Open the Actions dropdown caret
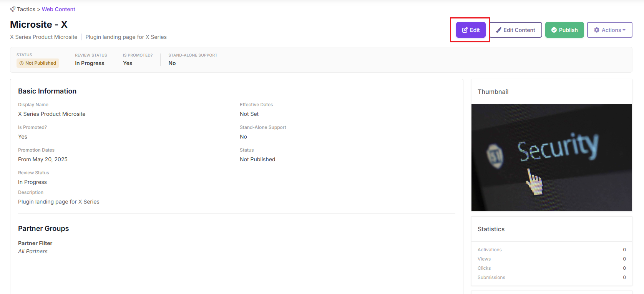The image size is (644, 294). (x=624, y=30)
